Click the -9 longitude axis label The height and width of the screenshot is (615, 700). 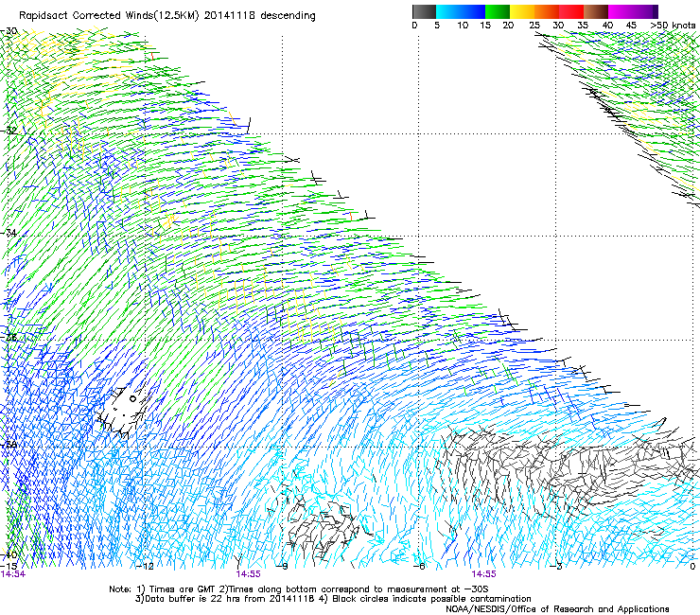(283, 566)
